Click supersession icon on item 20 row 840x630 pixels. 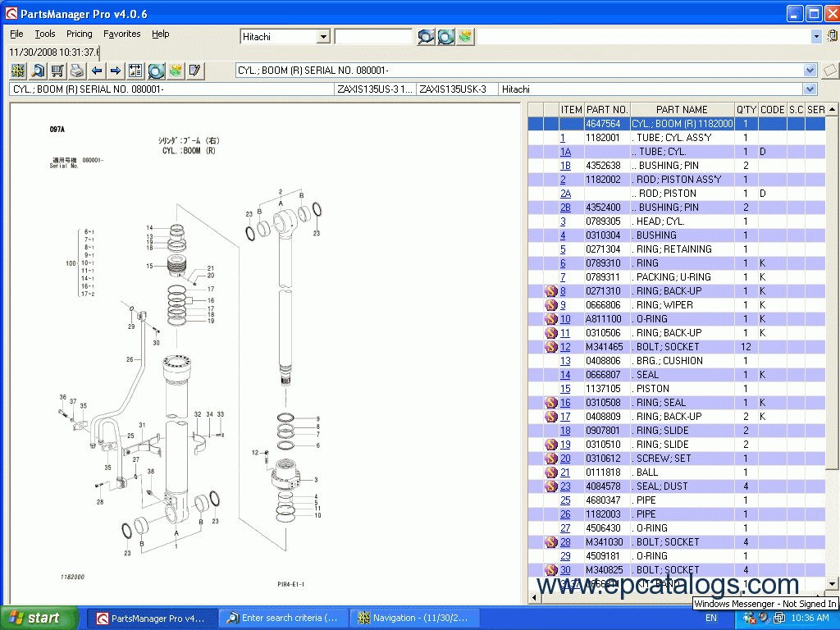click(551, 458)
